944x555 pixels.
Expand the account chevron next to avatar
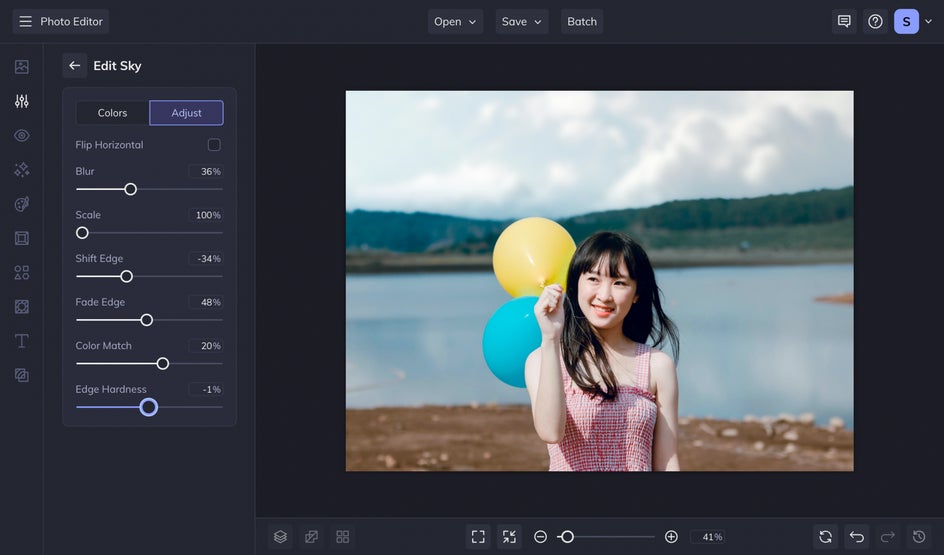[928, 22]
